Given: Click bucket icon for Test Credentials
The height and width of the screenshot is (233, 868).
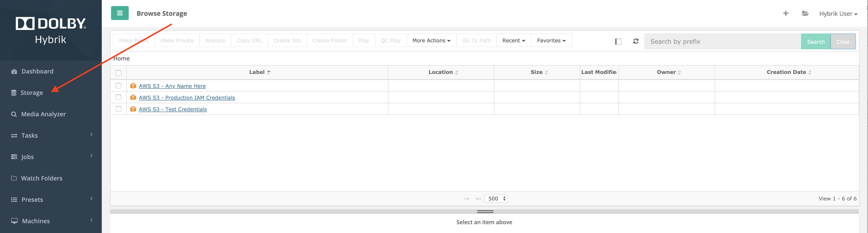Looking at the screenshot, I should coord(133,109).
